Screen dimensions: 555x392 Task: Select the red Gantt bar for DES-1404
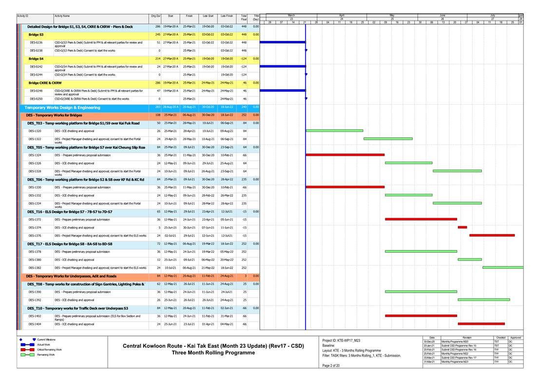tap(481, 324)
